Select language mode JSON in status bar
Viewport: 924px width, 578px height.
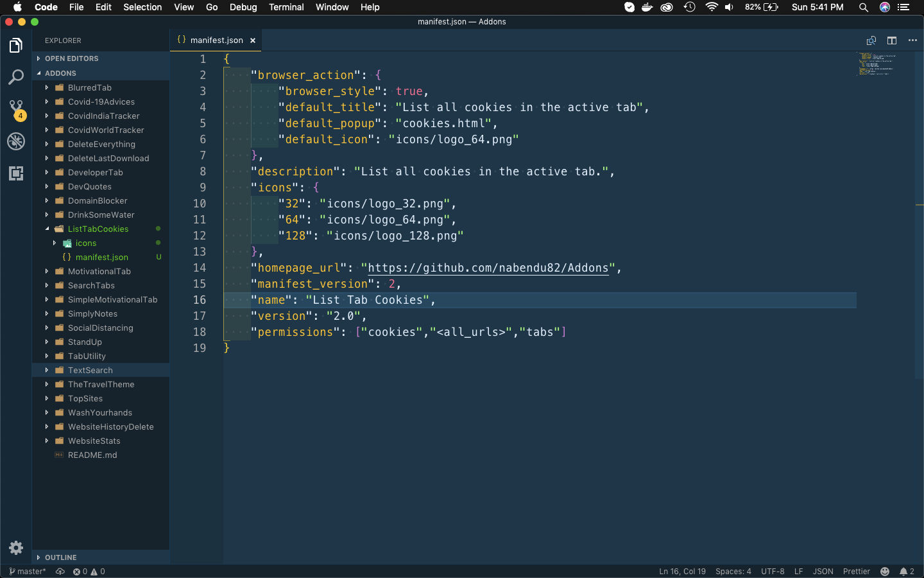823,572
